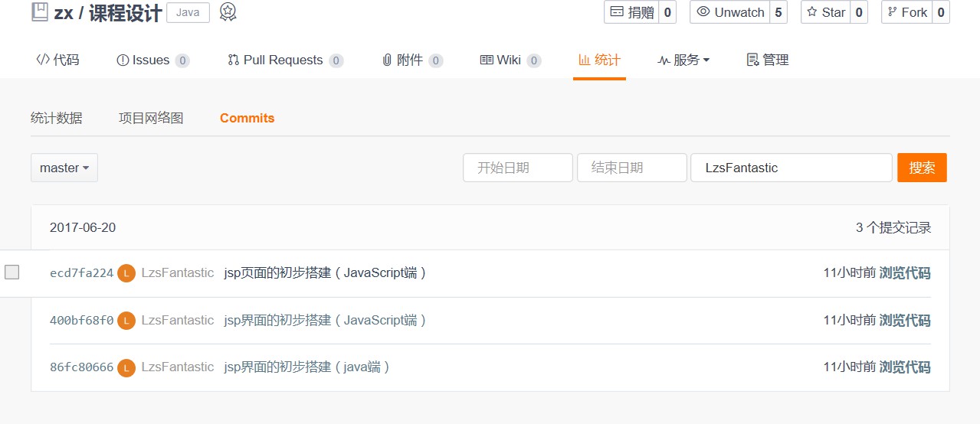980x424 pixels.
Task: Open commit message jsp界面的初步搭建（JavaScript端）
Action: click(325, 320)
